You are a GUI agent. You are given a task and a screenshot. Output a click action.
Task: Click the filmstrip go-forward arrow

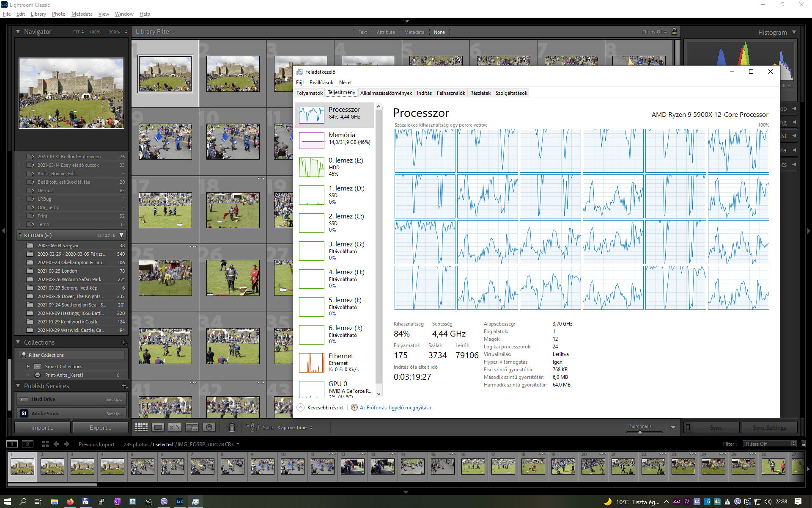tap(66, 444)
